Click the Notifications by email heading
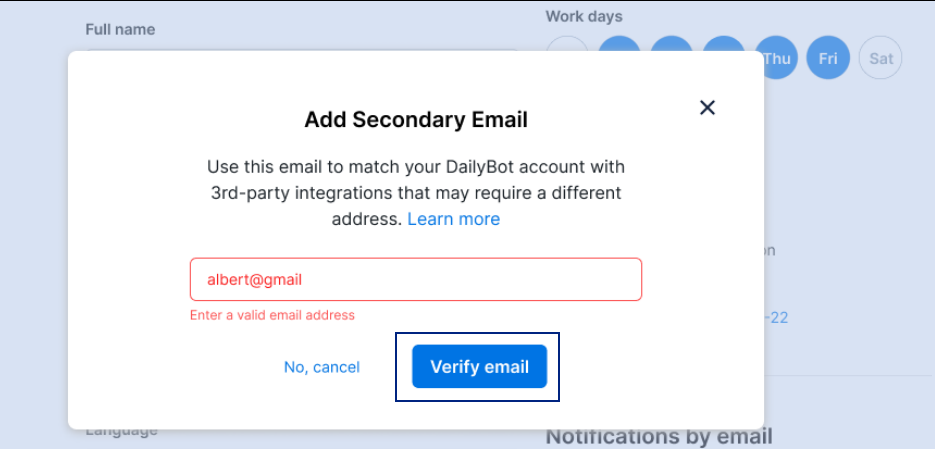 (659, 437)
